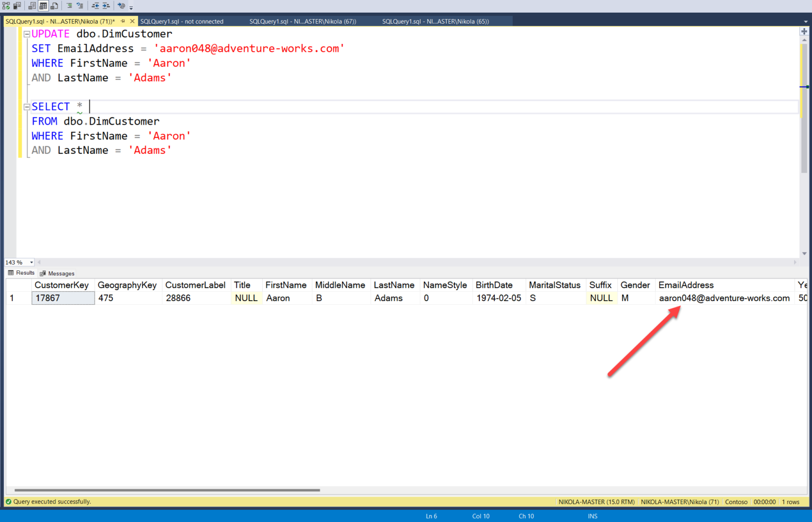Click the Contoso database name in status bar

736,501
